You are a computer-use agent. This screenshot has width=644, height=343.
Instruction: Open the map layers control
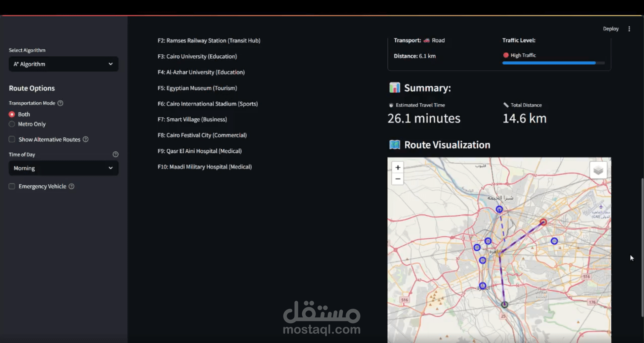coord(598,170)
